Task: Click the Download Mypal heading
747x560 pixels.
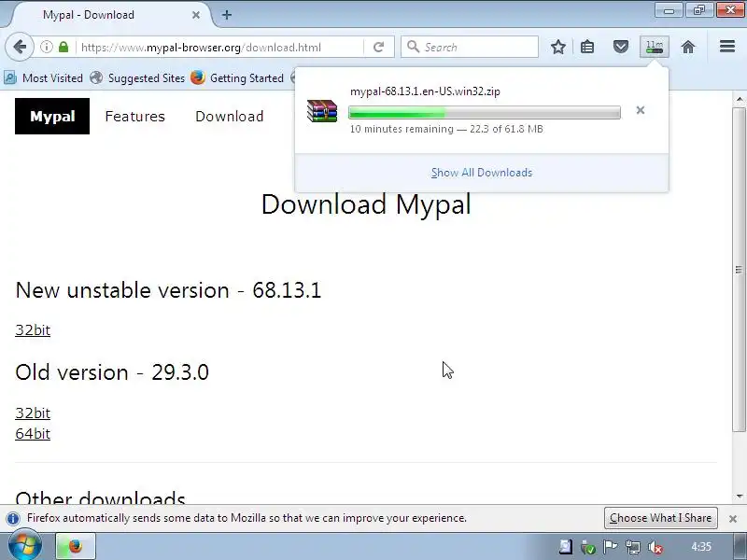Action: point(366,204)
